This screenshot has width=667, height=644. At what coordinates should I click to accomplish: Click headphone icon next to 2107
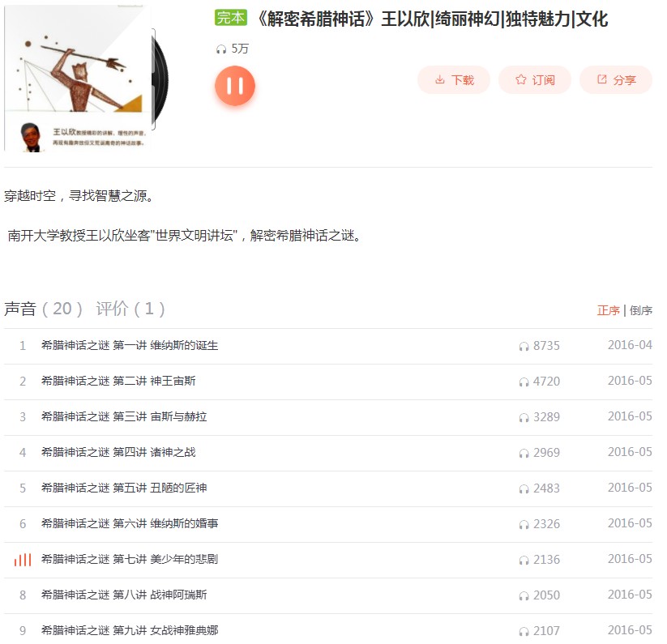click(524, 632)
